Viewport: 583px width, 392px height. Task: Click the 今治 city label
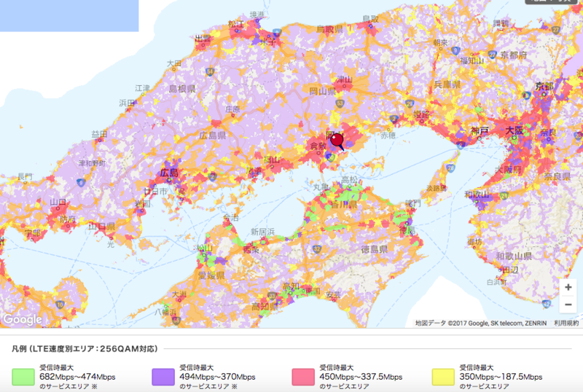pyautogui.click(x=230, y=217)
